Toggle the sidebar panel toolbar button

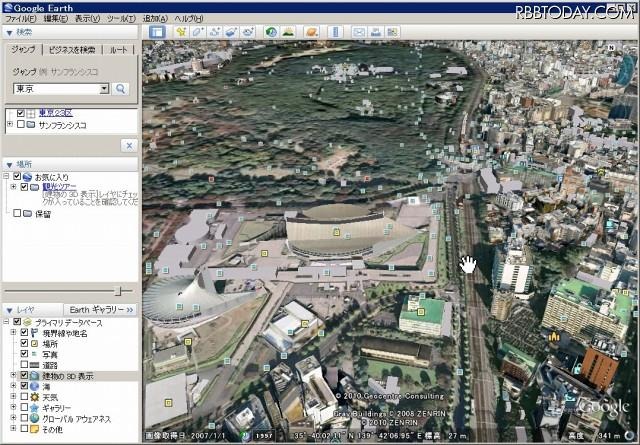point(157,32)
